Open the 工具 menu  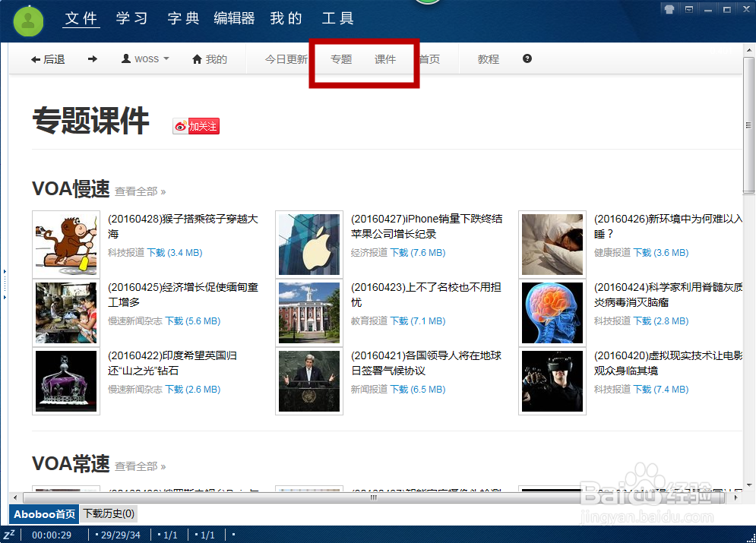pyautogui.click(x=337, y=18)
